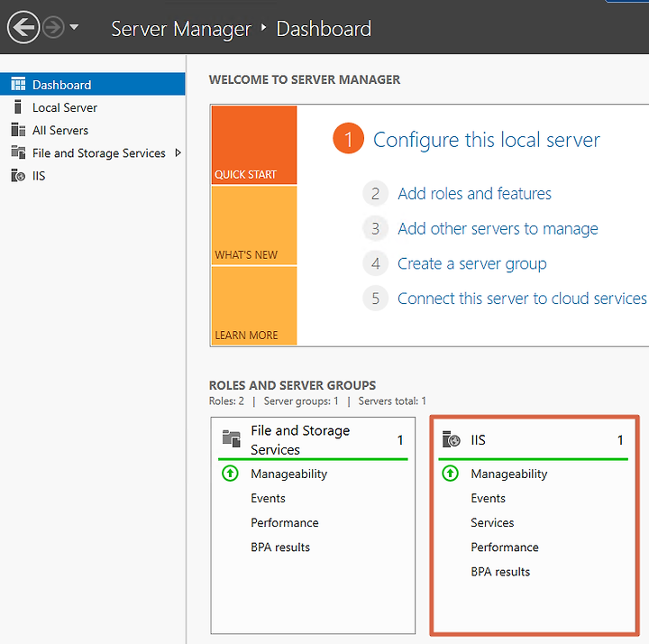This screenshot has height=644, width=649.
Task: Expand the File and Storage Services submenu arrow
Action: pyautogui.click(x=178, y=152)
